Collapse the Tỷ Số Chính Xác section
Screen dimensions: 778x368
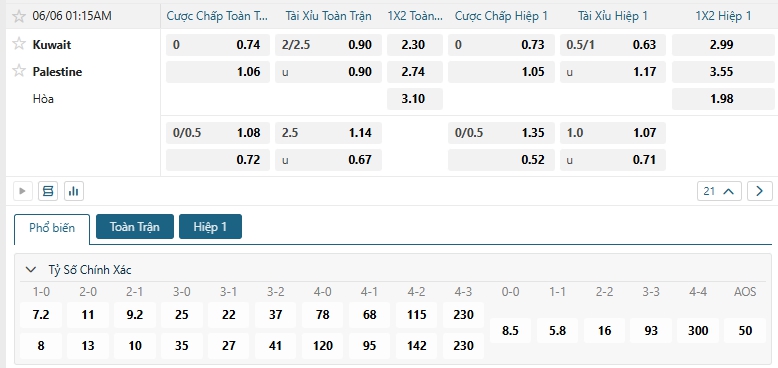pos(31,270)
